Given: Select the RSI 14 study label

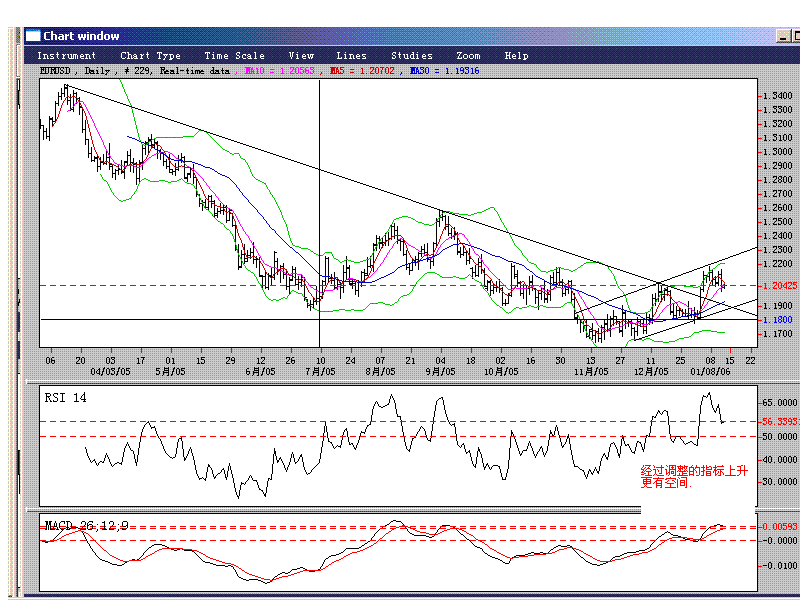Looking at the screenshot, I should coord(67,397).
